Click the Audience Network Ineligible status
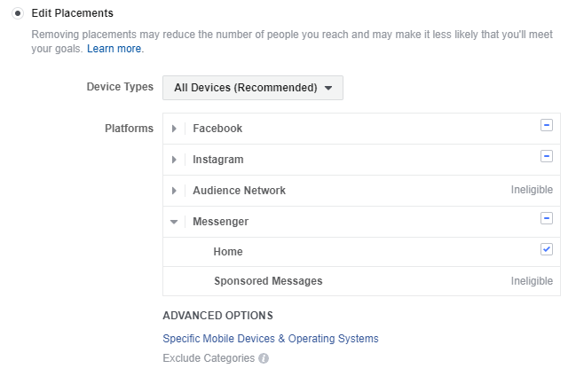The image size is (576, 392). 532,190
